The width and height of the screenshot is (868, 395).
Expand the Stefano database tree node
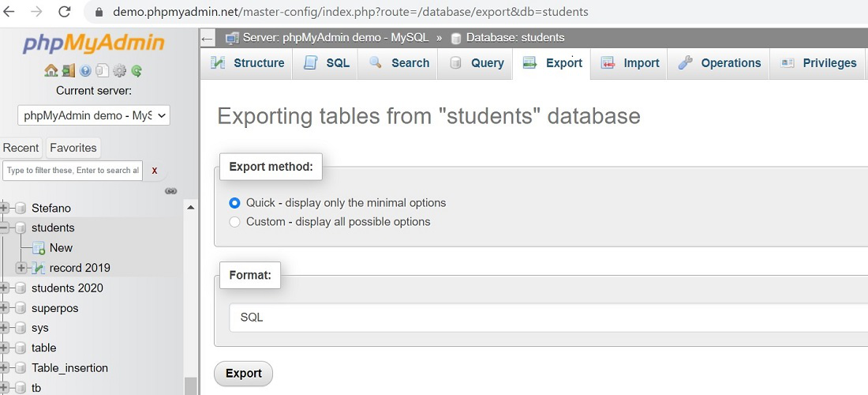tap(5, 209)
